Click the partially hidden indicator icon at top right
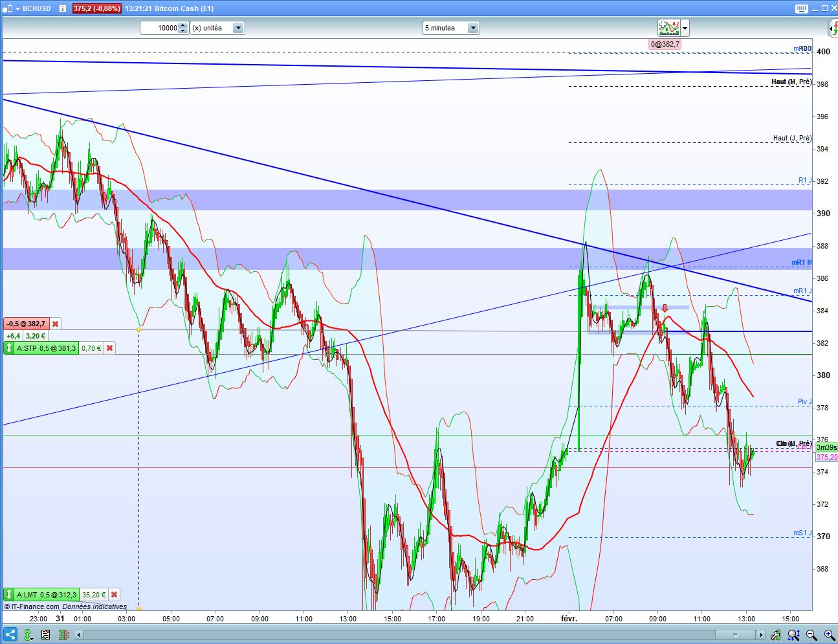 (x=833, y=28)
